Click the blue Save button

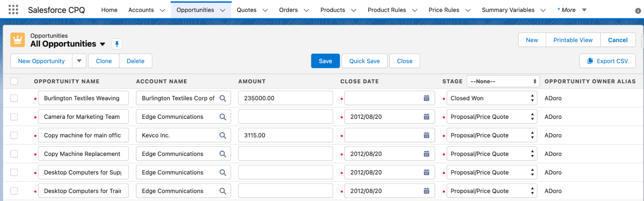click(x=325, y=61)
